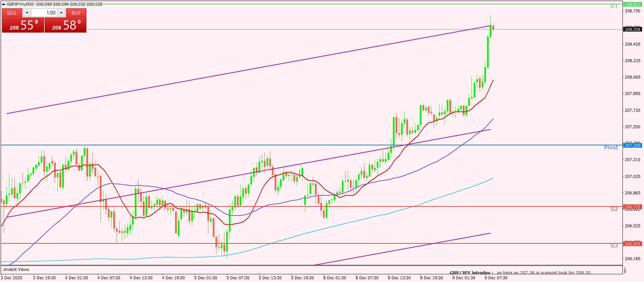Click the red 206.343 S3 price tag
Image resolution: width=644 pixels, height=282 pixels.
(632, 244)
